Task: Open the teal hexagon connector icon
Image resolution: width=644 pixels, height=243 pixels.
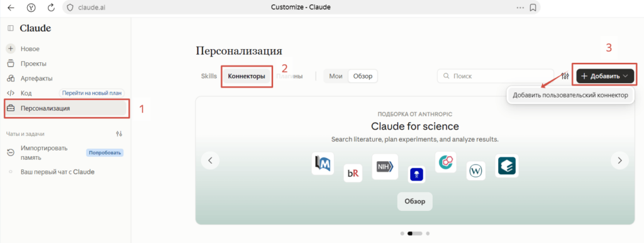Action: point(446,162)
